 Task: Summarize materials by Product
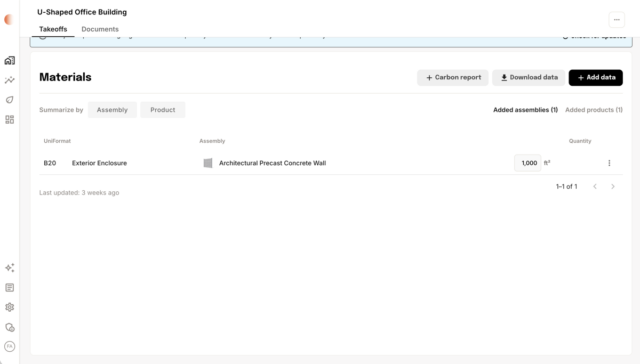point(163,110)
